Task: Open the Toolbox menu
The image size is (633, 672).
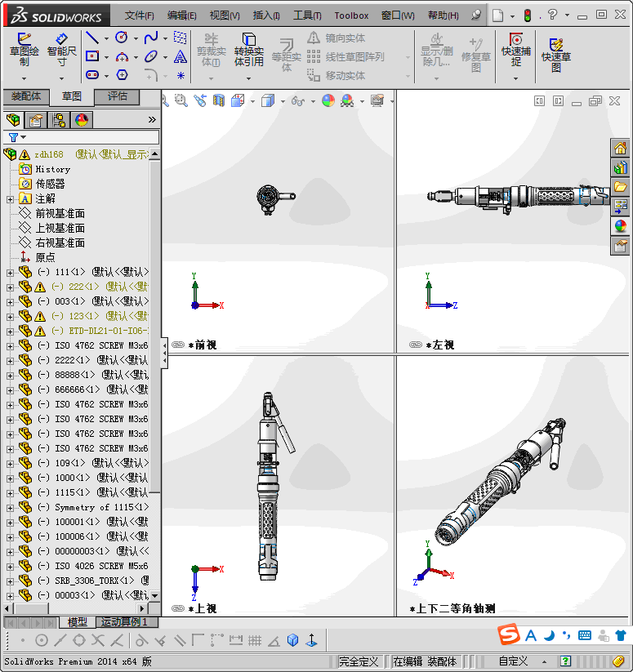Action: [351, 16]
